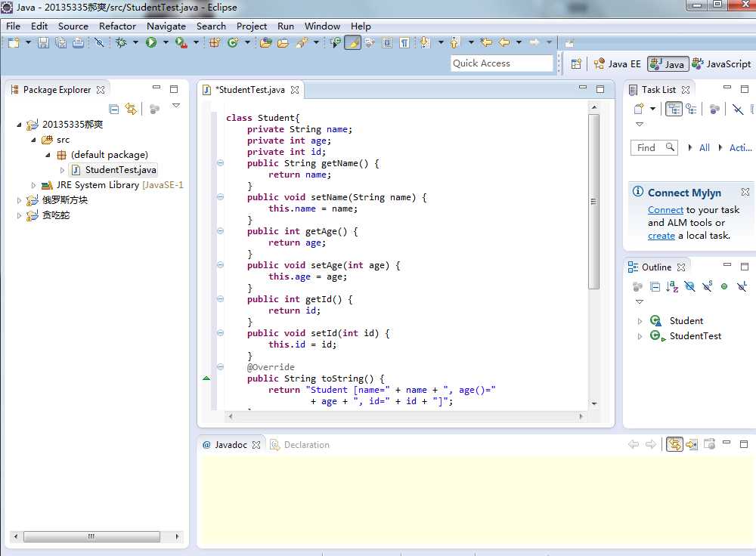Toggle Scheduled presentation icon in Task List

[692, 109]
